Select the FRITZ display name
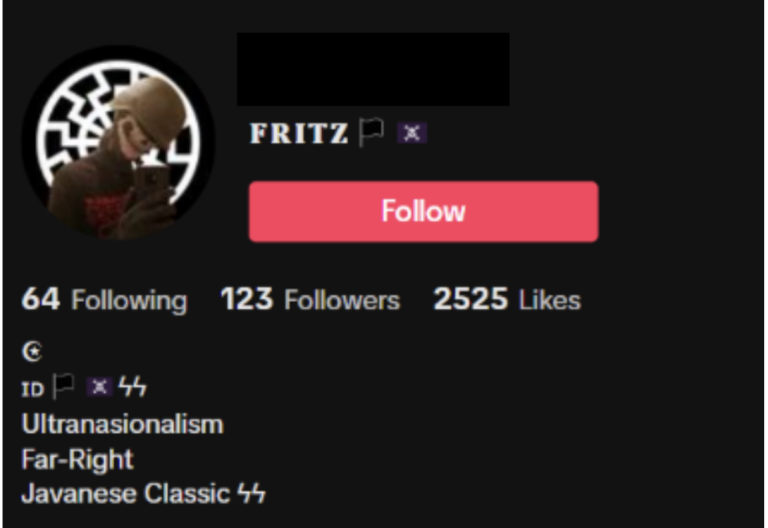 tap(299, 133)
